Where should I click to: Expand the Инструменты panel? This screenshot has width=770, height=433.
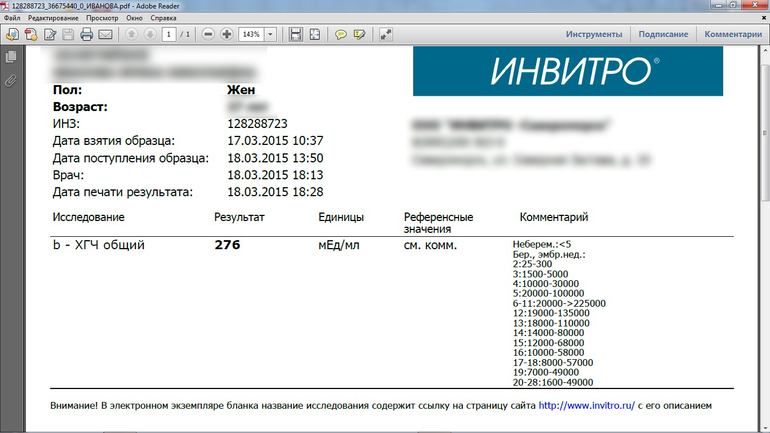click(594, 34)
